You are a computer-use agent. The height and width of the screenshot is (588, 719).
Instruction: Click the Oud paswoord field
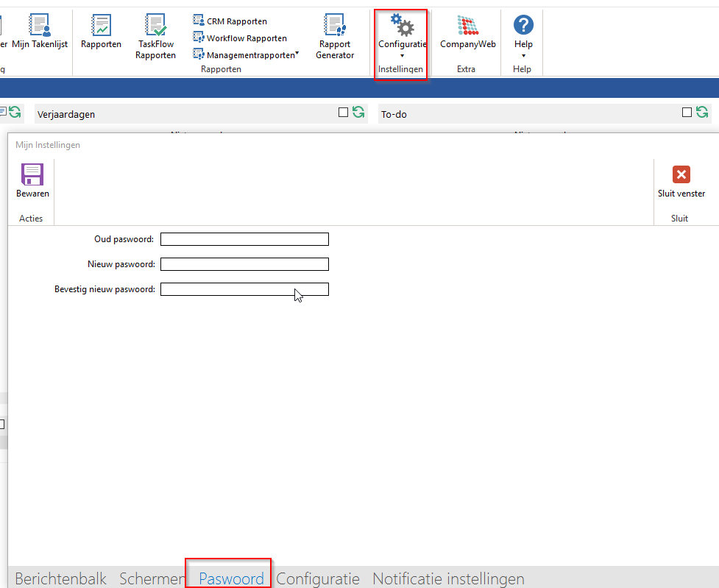[244, 239]
